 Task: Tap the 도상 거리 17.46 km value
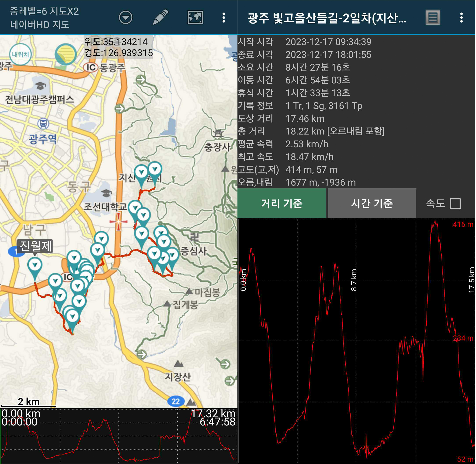[305, 119]
